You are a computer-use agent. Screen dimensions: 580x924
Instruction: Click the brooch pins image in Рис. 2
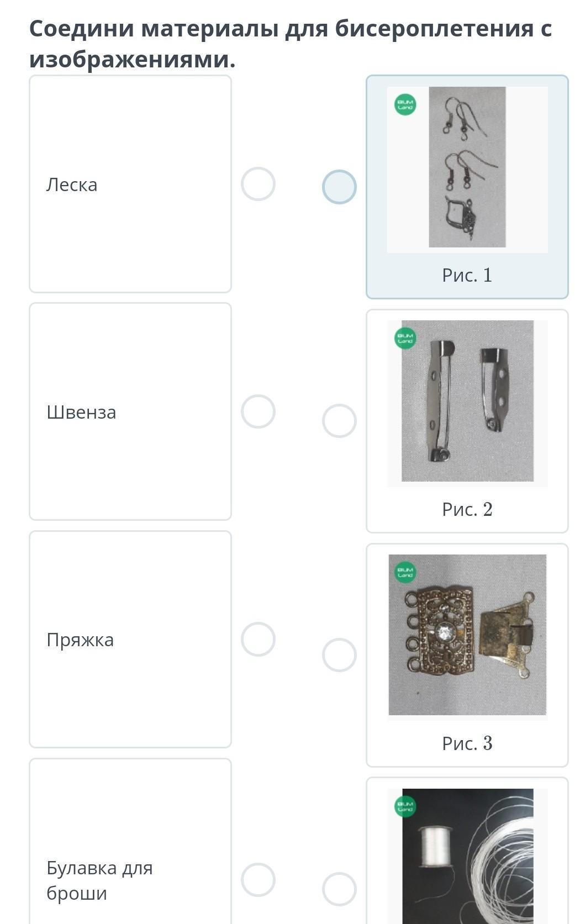467,401
